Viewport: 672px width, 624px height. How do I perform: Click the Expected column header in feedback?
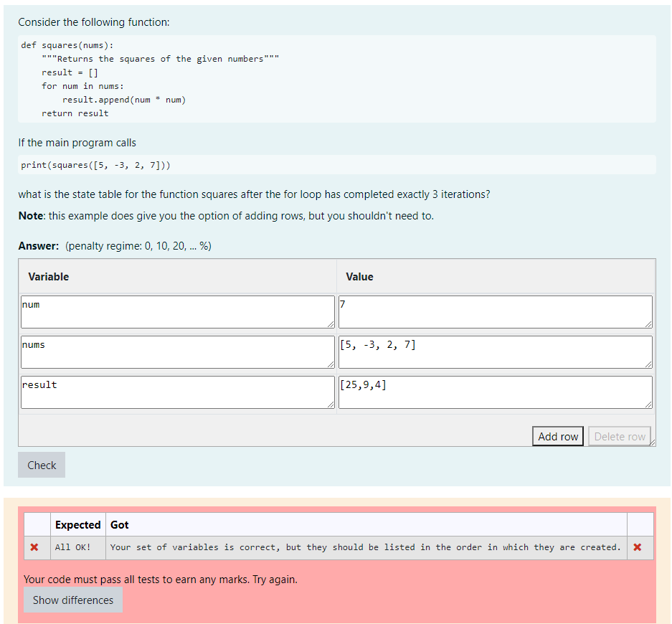[77, 524]
